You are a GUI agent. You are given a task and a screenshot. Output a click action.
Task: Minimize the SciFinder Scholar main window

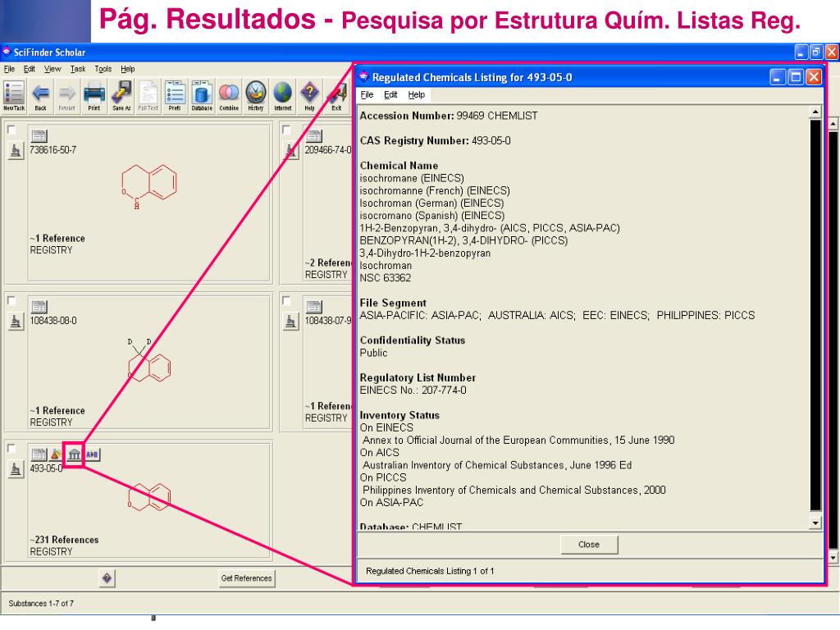point(801,52)
